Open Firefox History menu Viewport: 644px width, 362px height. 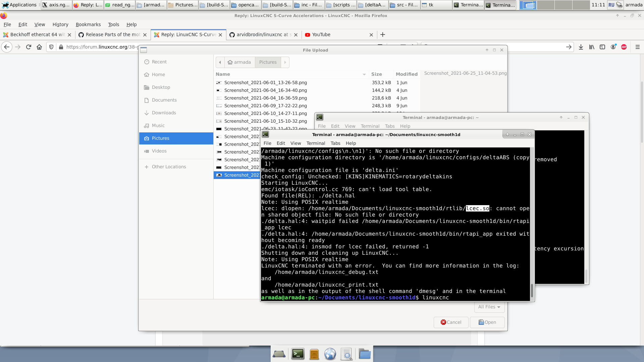(x=60, y=24)
